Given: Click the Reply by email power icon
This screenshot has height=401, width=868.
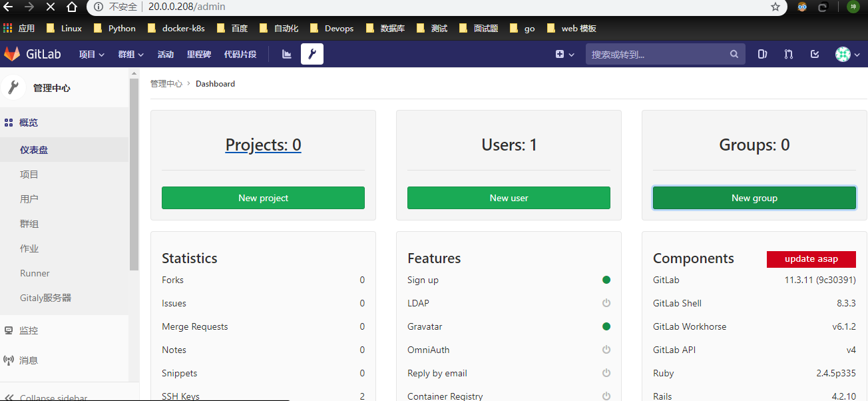Looking at the screenshot, I should click(x=606, y=373).
